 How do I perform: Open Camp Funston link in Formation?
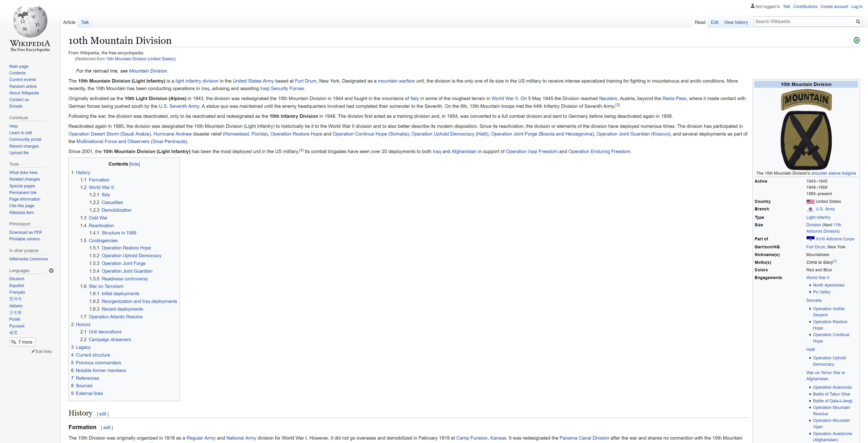(472, 438)
